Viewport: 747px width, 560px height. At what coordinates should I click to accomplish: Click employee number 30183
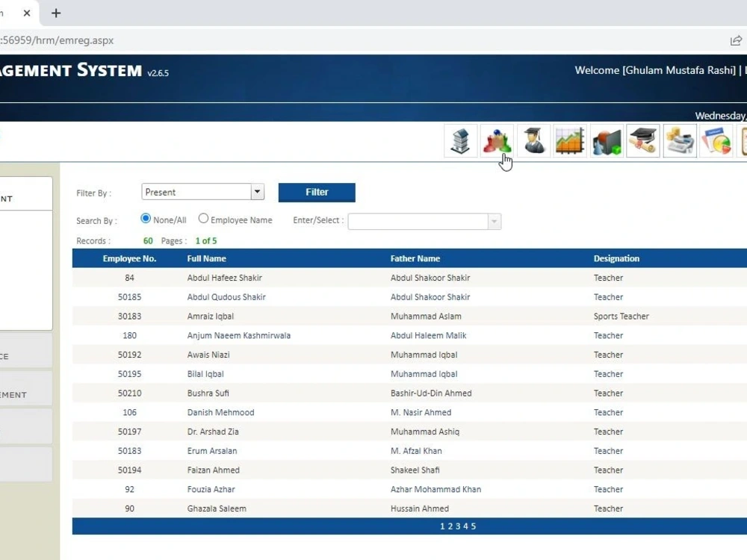pyautogui.click(x=129, y=316)
